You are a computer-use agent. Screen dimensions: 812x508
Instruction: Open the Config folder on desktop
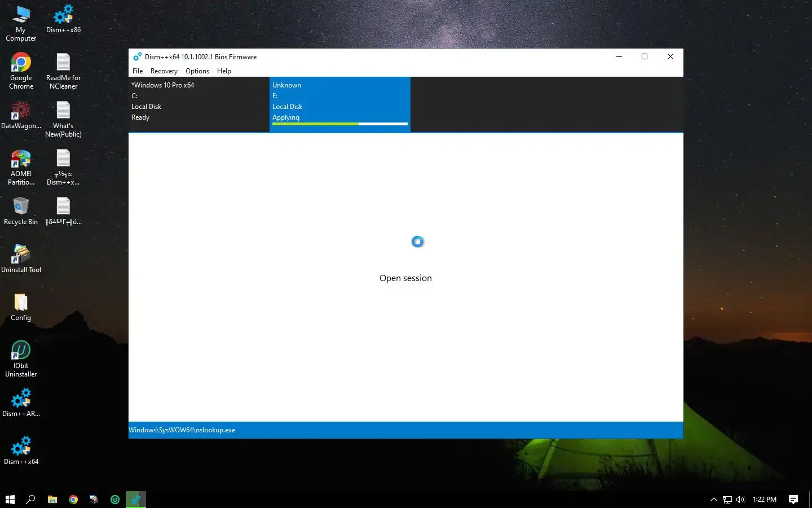[x=21, y=308]
